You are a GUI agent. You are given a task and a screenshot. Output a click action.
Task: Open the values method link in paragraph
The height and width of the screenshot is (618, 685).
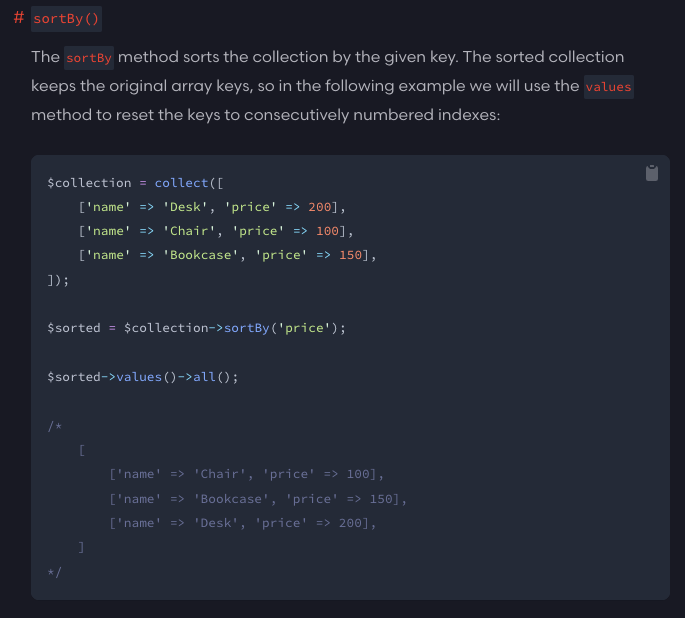pyautogui.click(x=608, y=87)
